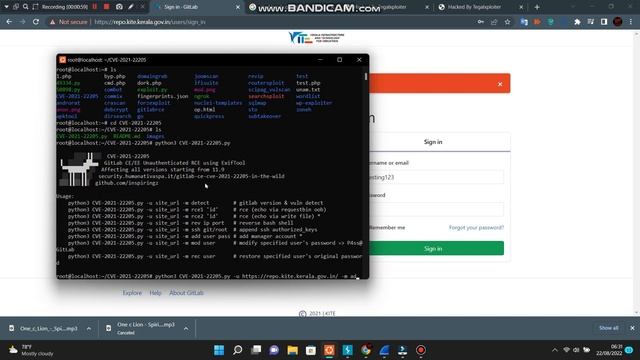This screenshot has width=640, height=360.
Task: Open the Chrome profile avatar
Action: click(x=618, y=22)
